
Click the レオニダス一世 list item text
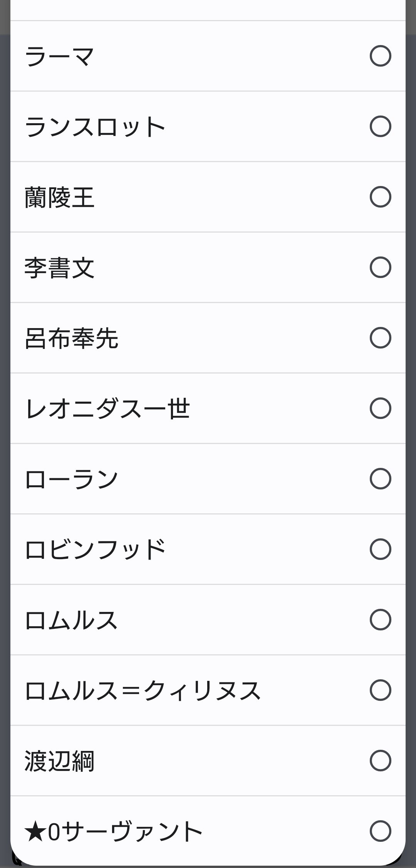click(107, 409)
